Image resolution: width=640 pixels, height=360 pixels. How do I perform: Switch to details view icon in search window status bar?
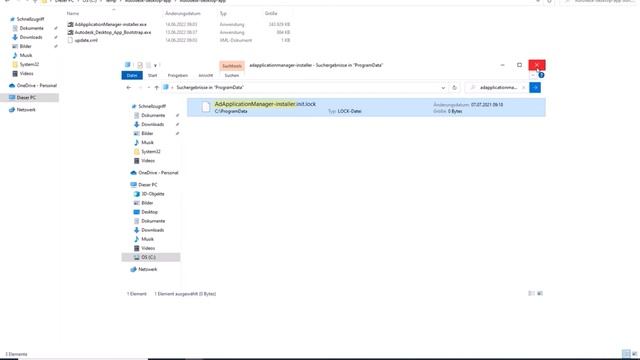[531, 293]
